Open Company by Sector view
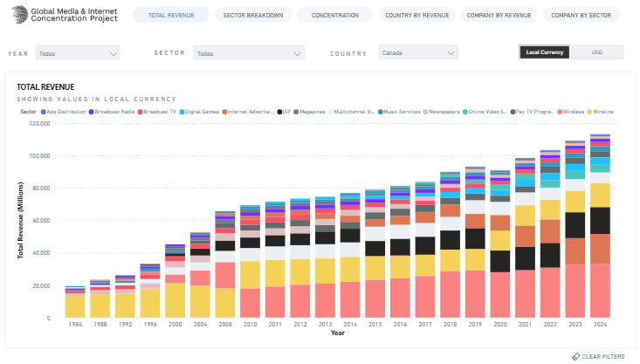 tap(582, 15)
